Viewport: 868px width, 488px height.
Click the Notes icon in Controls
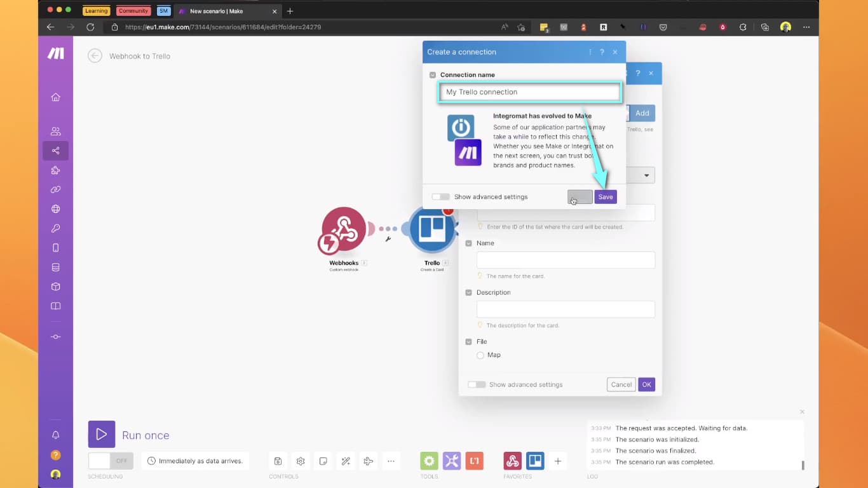(323, 461)
